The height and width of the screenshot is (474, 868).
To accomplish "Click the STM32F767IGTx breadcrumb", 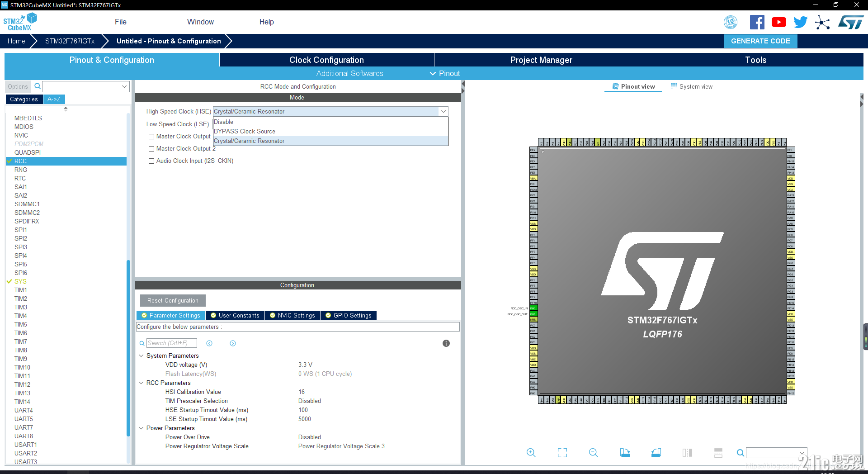I will click(70, 41).
